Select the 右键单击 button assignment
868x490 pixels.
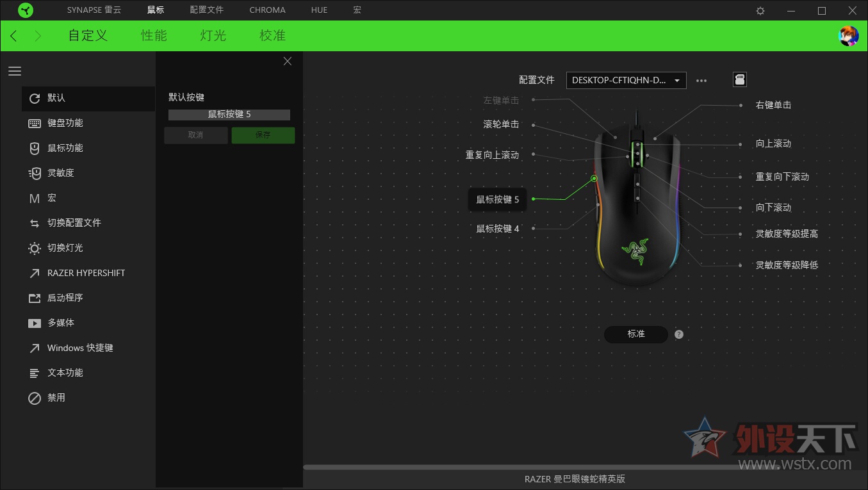(x=774, y=105)
